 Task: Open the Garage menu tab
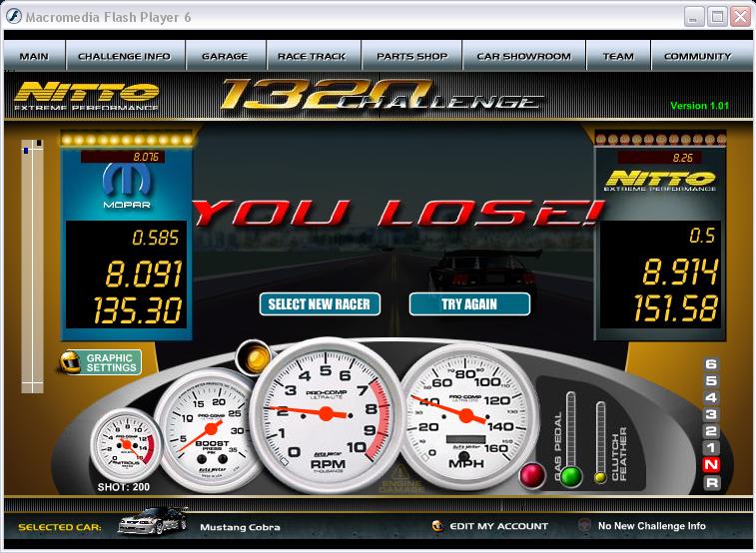coord(225,56)
